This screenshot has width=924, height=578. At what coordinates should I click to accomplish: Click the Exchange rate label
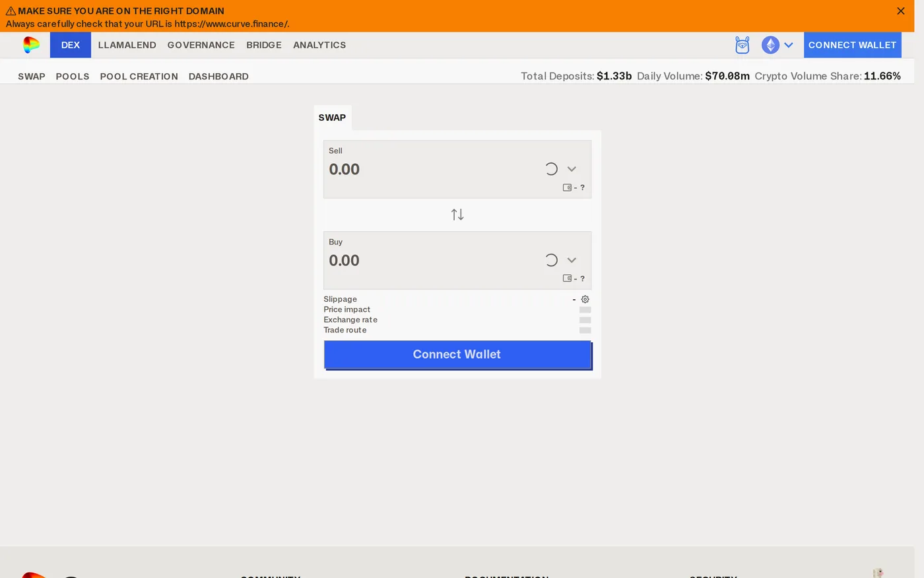pos(350,320)
